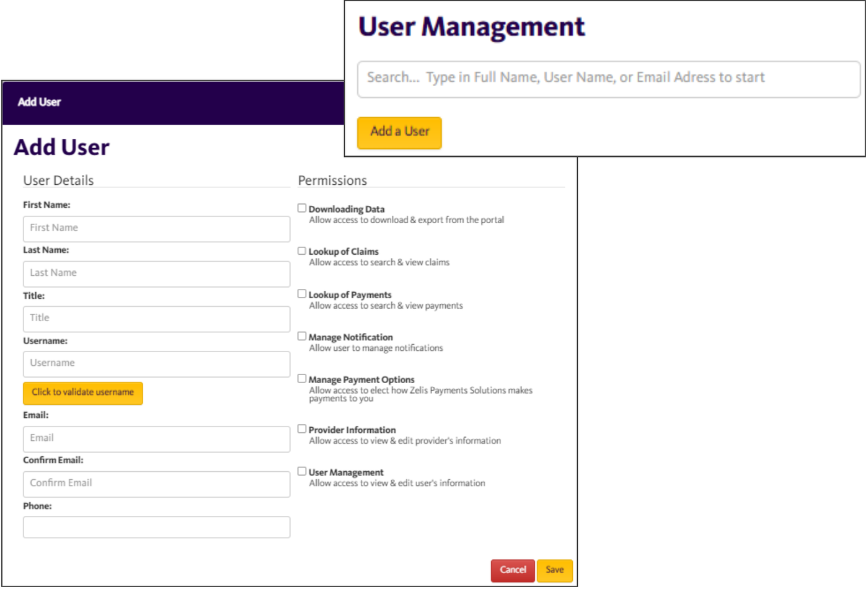Click the 'Lookup of Payments' permission label
The image size is (868, 589).
(x=350, y=295)
